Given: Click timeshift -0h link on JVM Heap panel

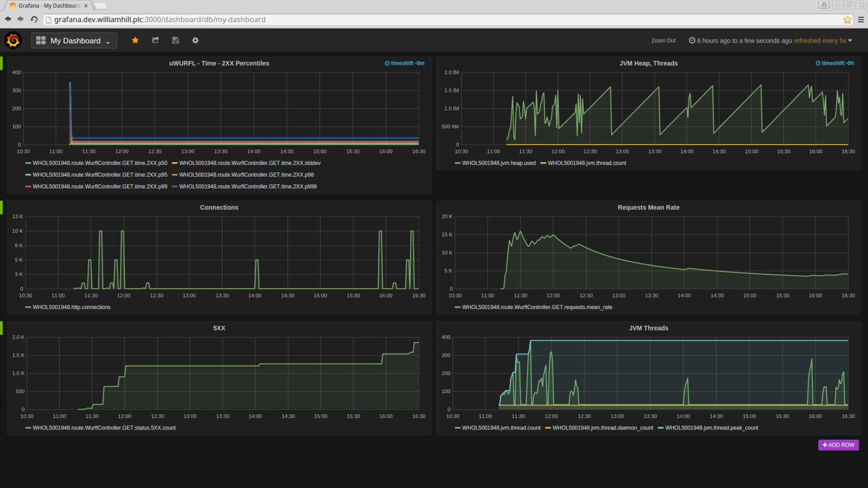Looking at the screenshot, I should click(x=835, y=63).
